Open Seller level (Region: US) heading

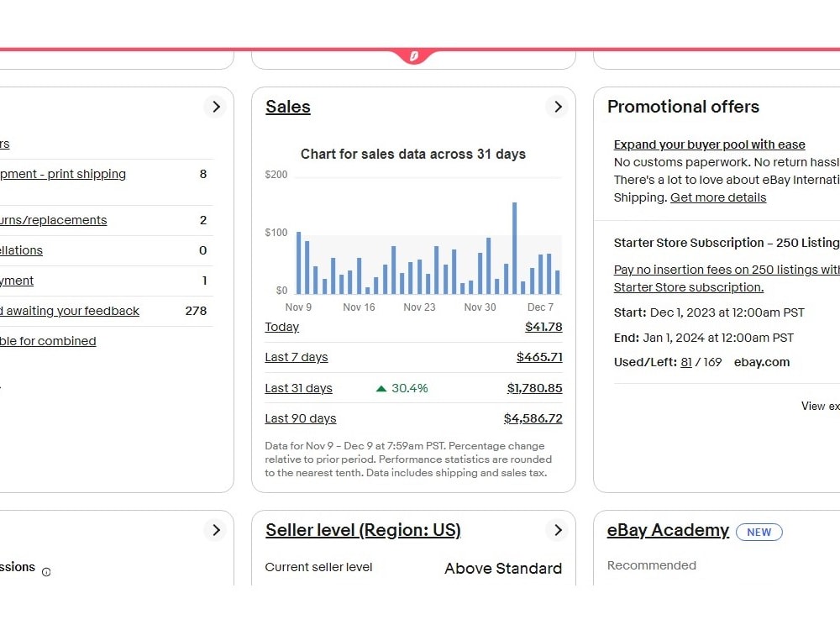(x=363, y=530)
